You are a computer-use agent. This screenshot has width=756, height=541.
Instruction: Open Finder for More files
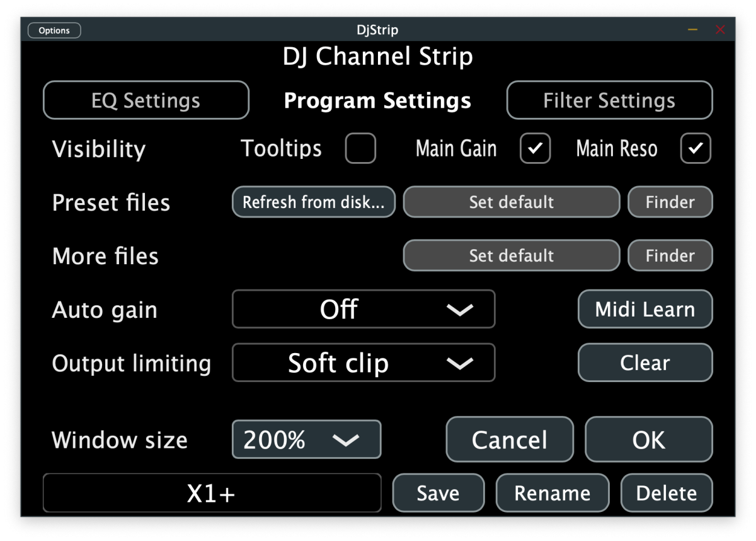point(670,256)
